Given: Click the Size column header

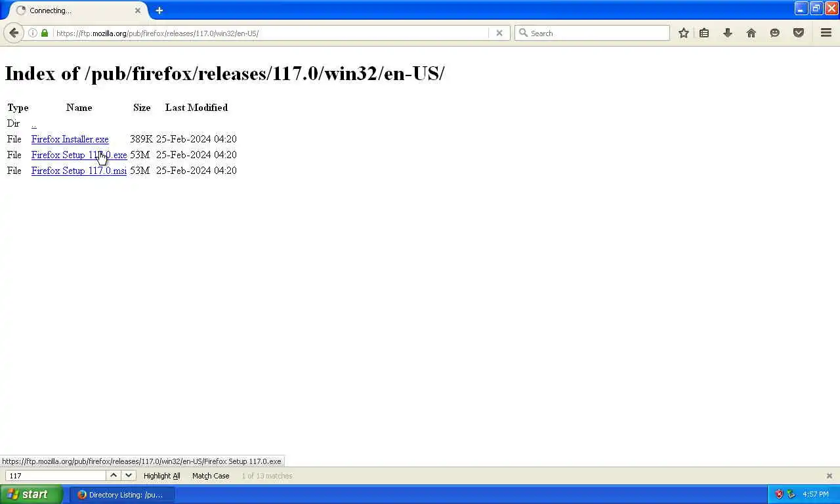Looking at the screenshot, I should (142, 108).
